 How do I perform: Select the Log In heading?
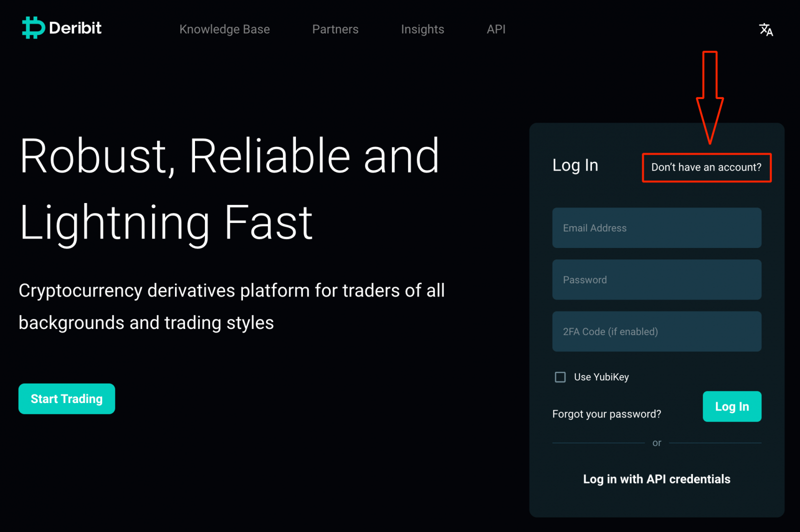575,165
